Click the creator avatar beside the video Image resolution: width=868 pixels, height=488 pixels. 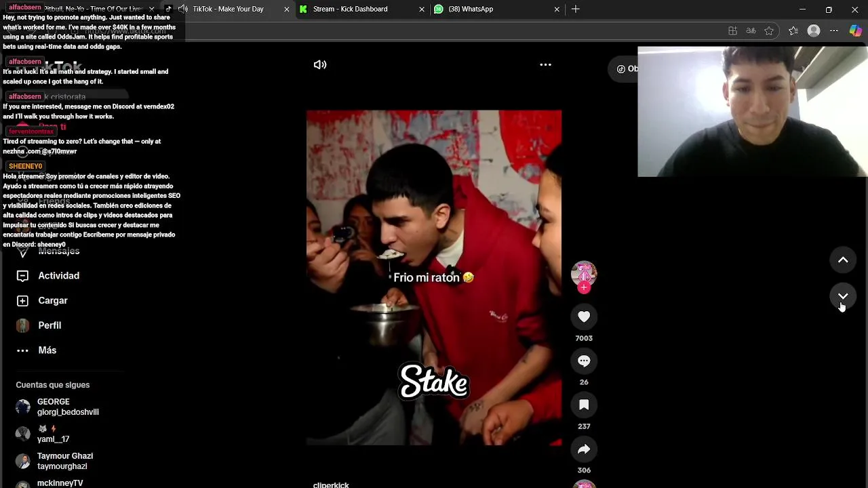[x=584, y=273]
